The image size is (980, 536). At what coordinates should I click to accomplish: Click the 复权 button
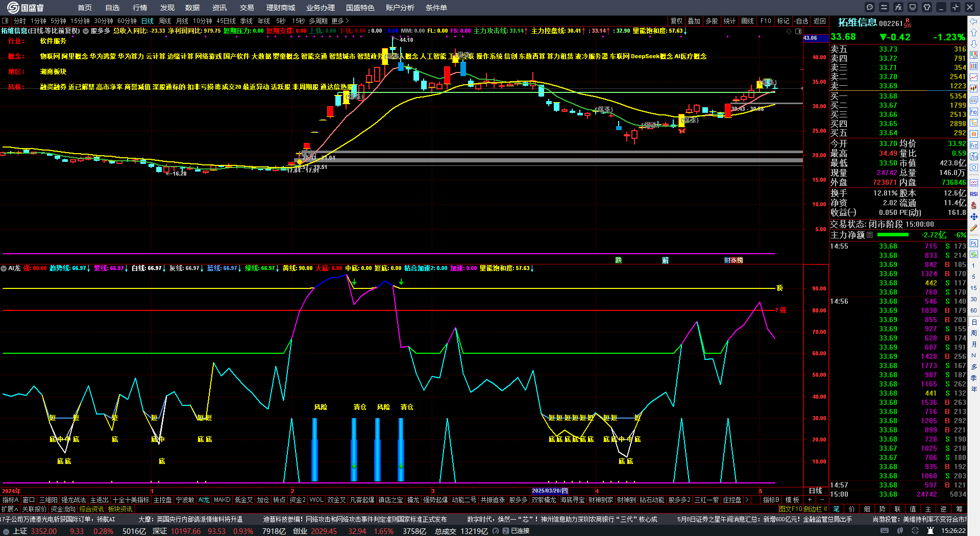676,21
